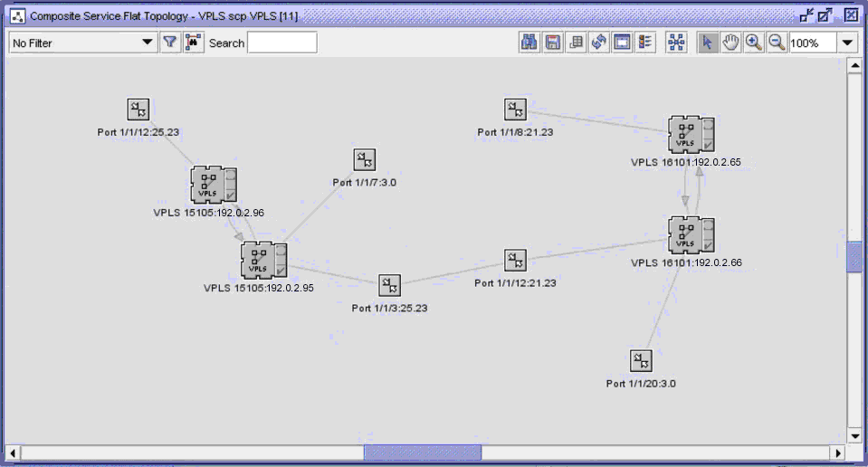Screen dimensions: 868x467
Task: Click the horizontal scrollbar thumb
Action: (422, 452)
